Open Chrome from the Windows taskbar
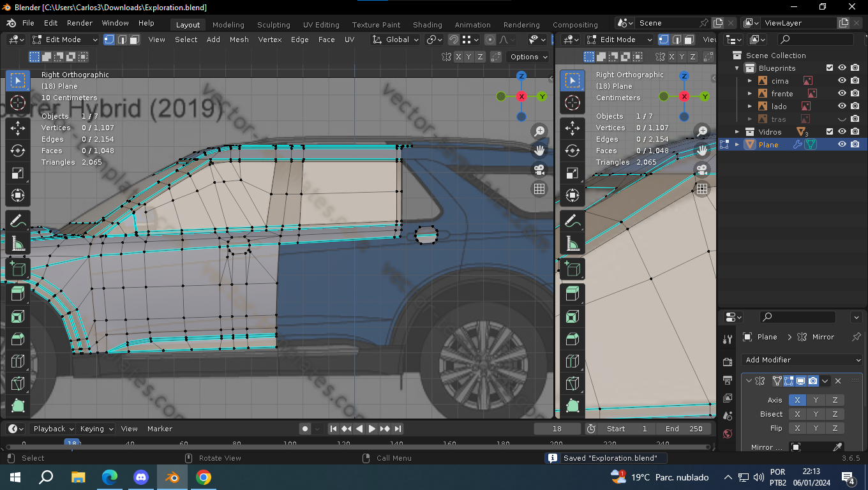The width and height of the screenshot is (868, 490). tap(204, 477)
